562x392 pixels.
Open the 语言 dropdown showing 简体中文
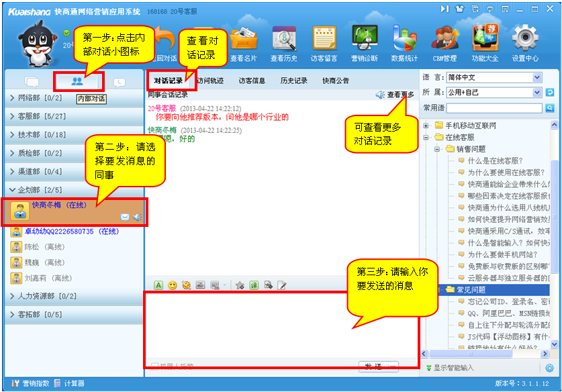(x=494, y=77)
